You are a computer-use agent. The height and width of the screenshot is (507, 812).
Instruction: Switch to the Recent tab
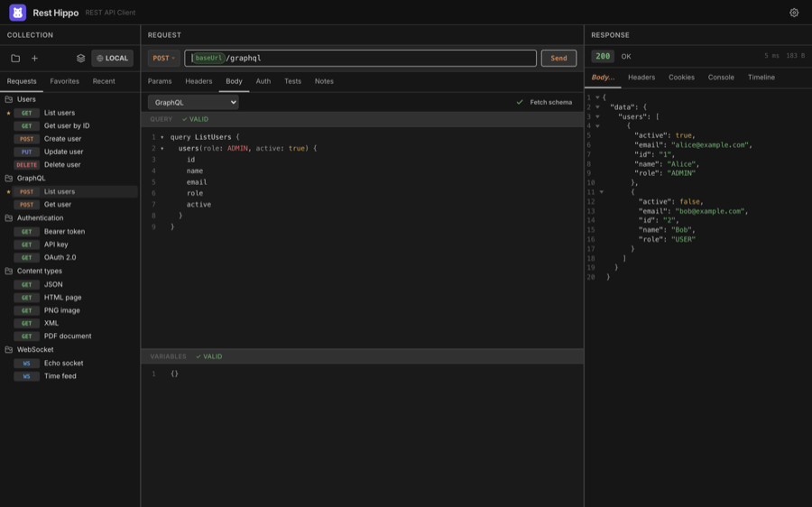104,81
